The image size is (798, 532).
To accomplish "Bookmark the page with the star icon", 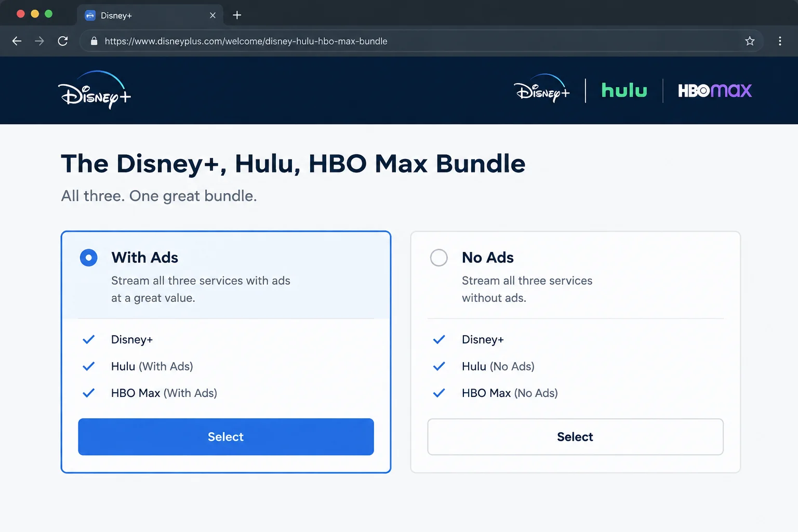I will [750, 41].
